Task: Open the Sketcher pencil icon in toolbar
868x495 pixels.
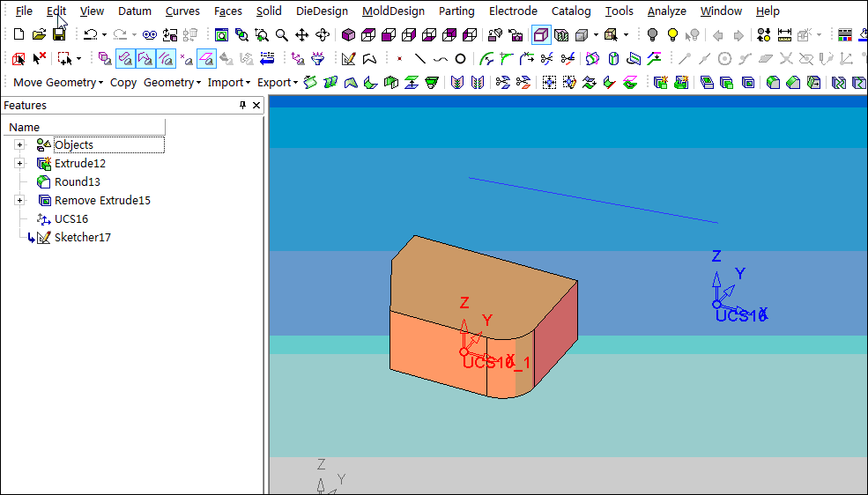Action: click(x=349, y=59)
